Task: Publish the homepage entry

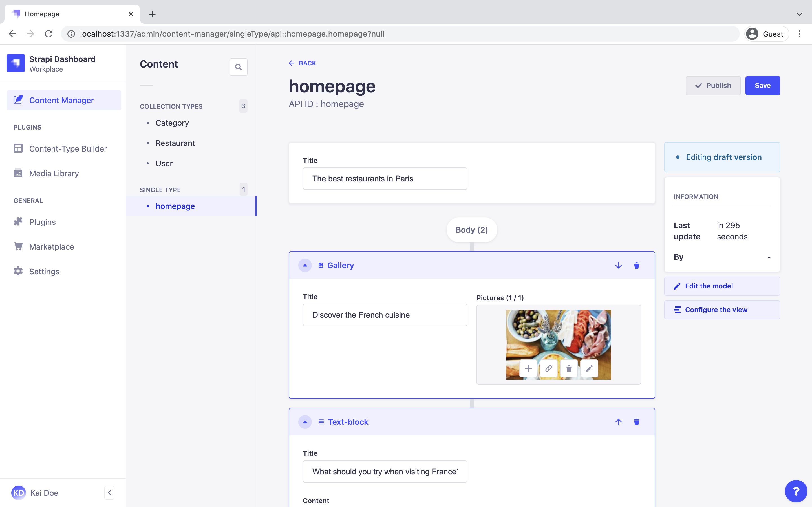Action: coord(713,86)
